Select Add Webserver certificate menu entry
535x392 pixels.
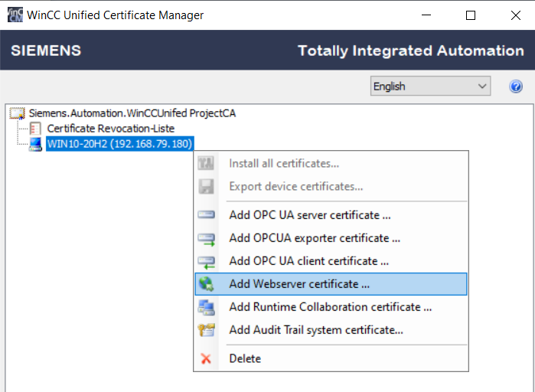(299, 284)
